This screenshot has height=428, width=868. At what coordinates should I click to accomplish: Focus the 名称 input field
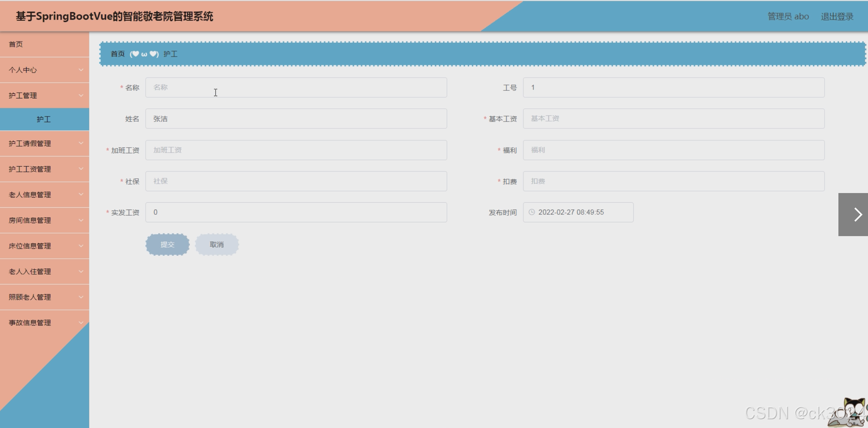[x=296, y=87]
